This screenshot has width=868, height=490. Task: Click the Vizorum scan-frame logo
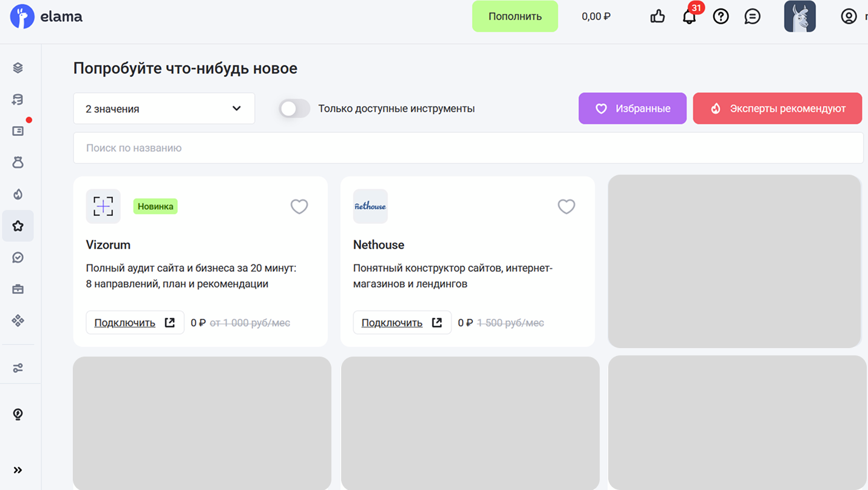click(x=103, y=206)
